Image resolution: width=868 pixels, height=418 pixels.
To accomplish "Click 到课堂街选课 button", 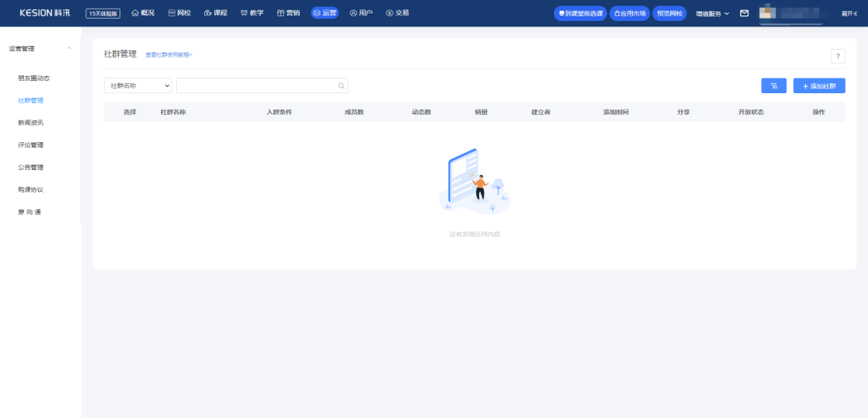I will click(581, 13).
